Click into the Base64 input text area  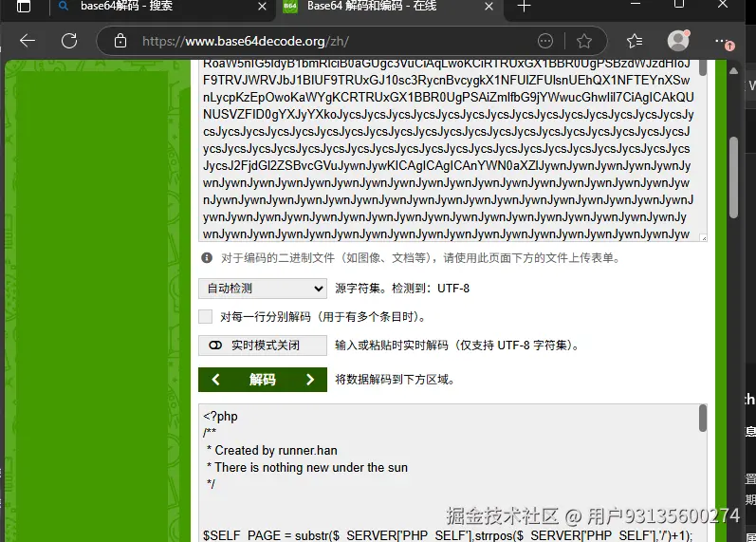click(449, 151)
